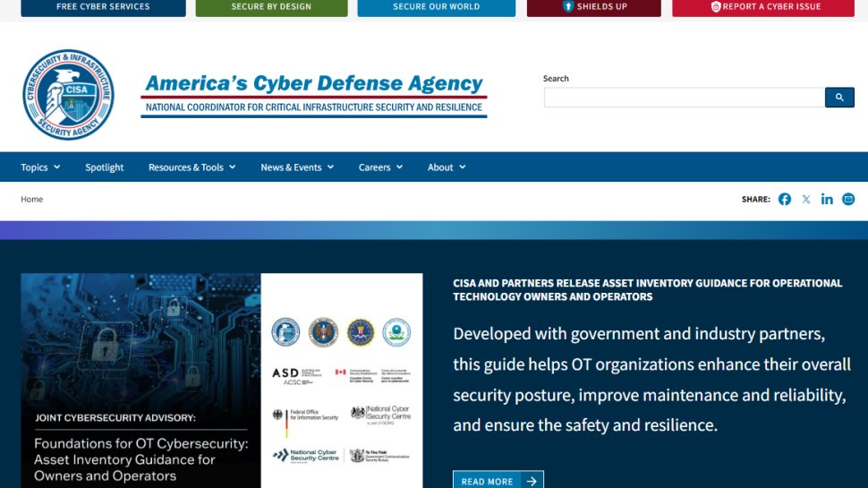
Task: Click the magnifier search button
Action: (839, 98)
